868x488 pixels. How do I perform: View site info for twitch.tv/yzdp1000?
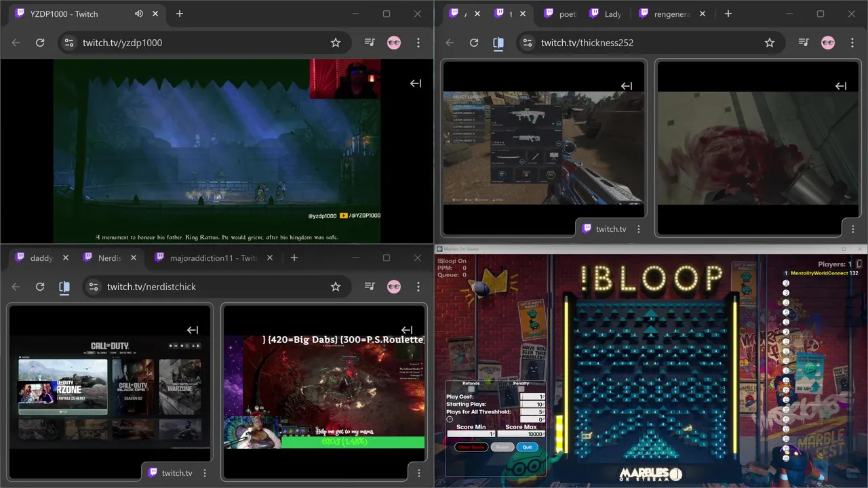[x=68, y=43]
